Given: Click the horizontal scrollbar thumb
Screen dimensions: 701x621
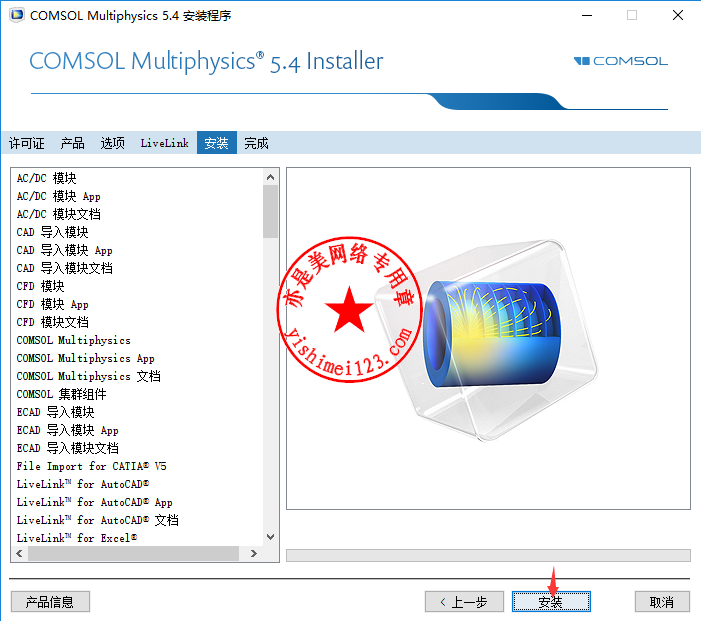Looking at the screenshot, I should click(133, 553).
